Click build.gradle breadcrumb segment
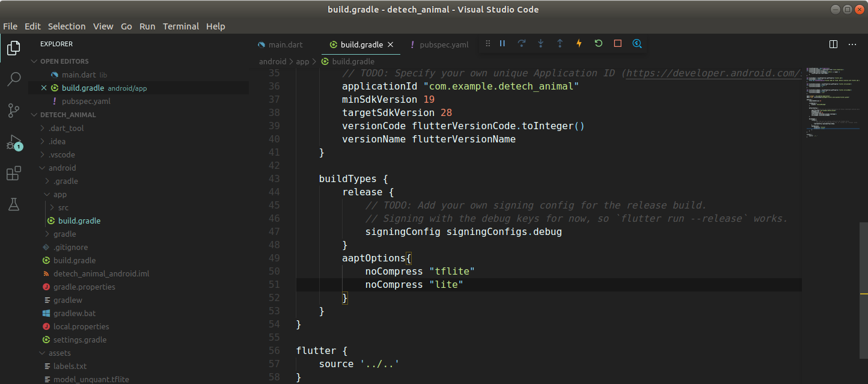This screenshot has width=868, height=384. coord(353,61)
